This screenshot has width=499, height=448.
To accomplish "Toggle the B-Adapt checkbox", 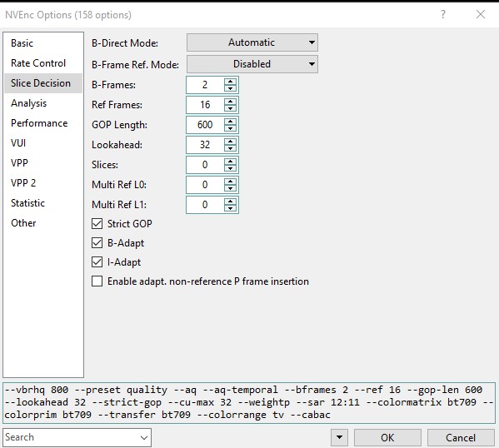I will click(97, 243).
